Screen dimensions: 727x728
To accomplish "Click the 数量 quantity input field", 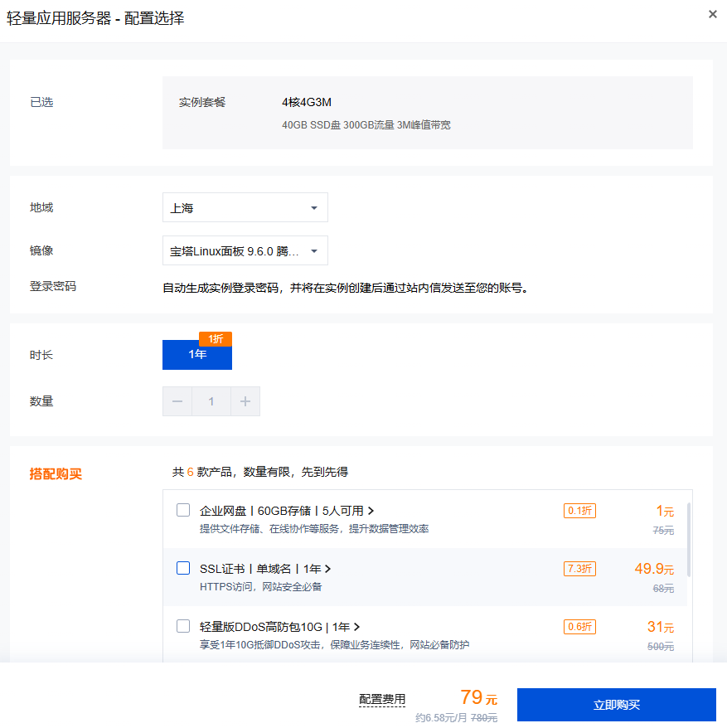I will click(211, 401).
